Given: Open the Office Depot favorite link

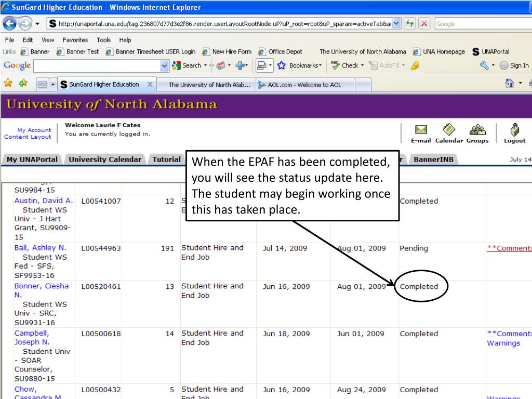Looking at the screenshot, I should point(280,51).
